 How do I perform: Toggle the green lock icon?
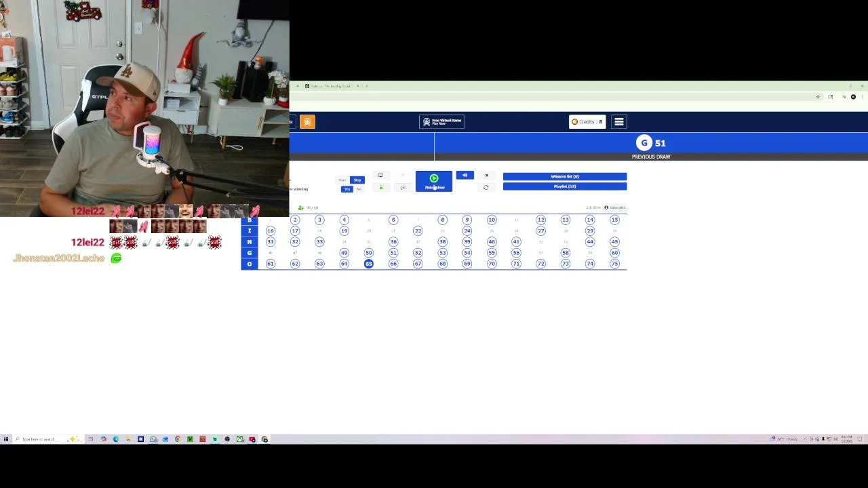(380, 188)
